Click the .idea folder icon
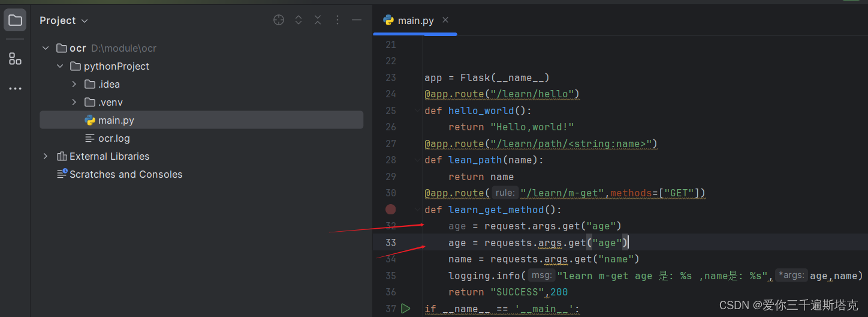Viewport: 868px width, 317px height. coord(90,84)
